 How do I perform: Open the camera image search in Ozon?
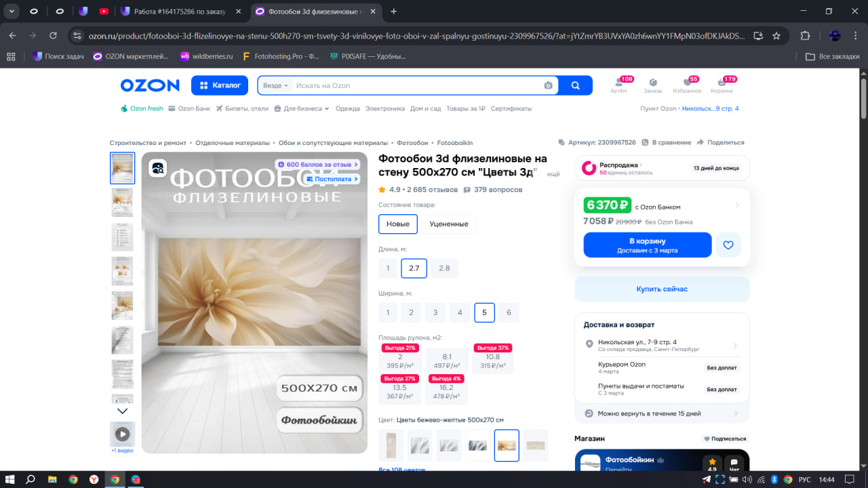[548, 85]
